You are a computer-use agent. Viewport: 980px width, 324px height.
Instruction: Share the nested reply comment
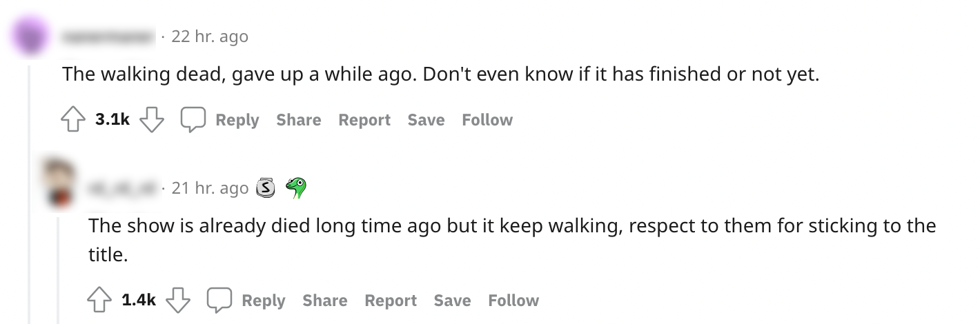tap(324, 301)
